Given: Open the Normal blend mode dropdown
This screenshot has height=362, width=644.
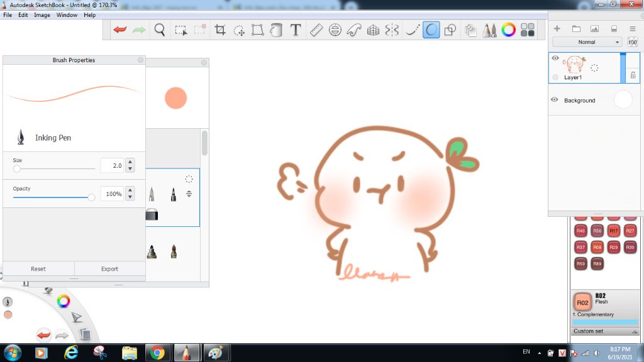Looking at the screenshot, I should click(x=587, y=42).
